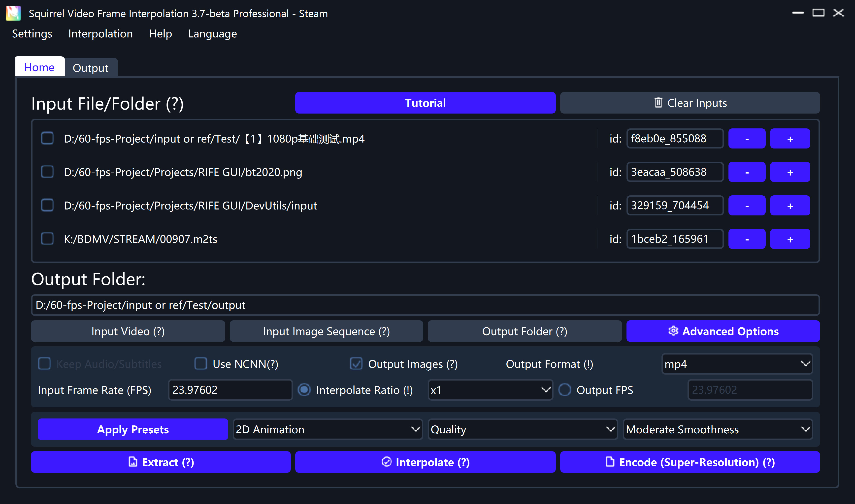Open the Moderate Smoothness preset dropdown
The width and height of the screenshot is (855, 504).
tap(717, 429)
